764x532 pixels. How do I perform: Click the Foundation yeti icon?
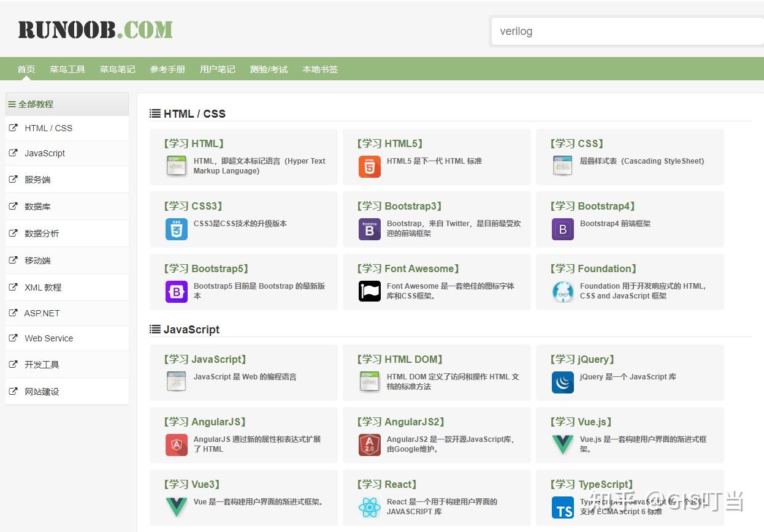[563, 291]
